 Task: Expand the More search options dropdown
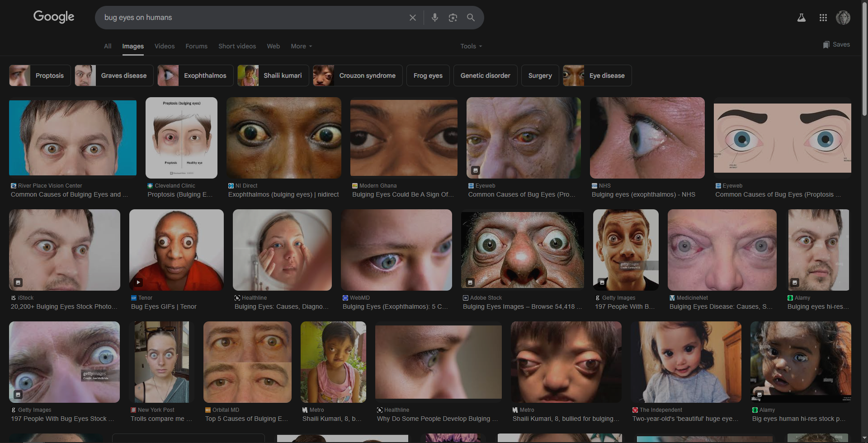click(301, 46)
